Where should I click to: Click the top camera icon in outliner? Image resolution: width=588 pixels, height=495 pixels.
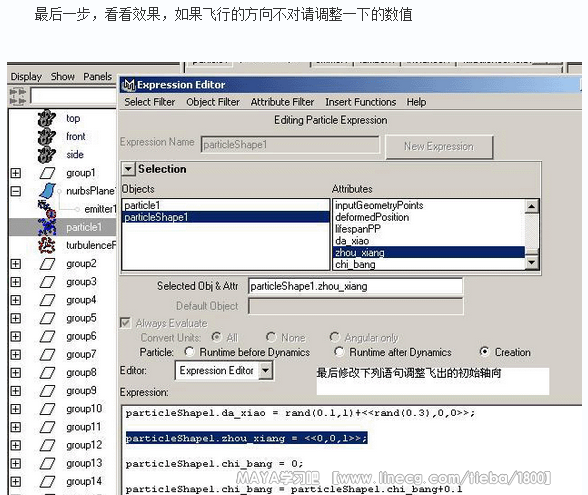[x=46, y=118]
